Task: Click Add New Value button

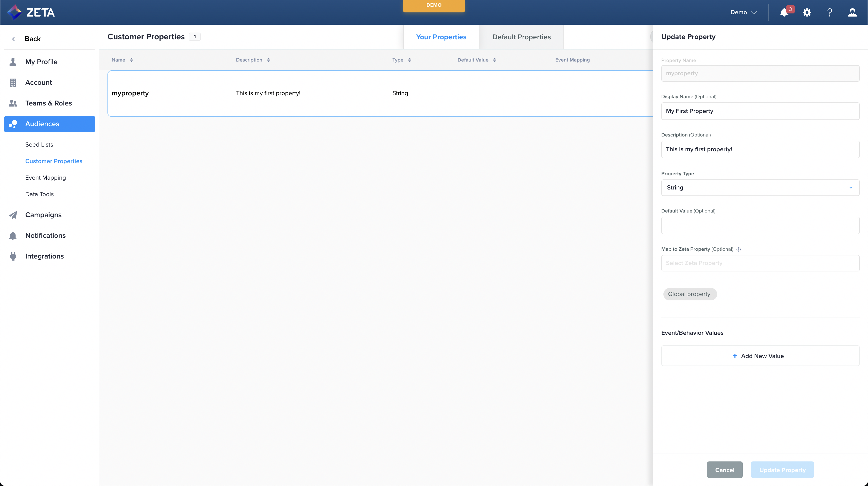Action: [x=760, y=356]
